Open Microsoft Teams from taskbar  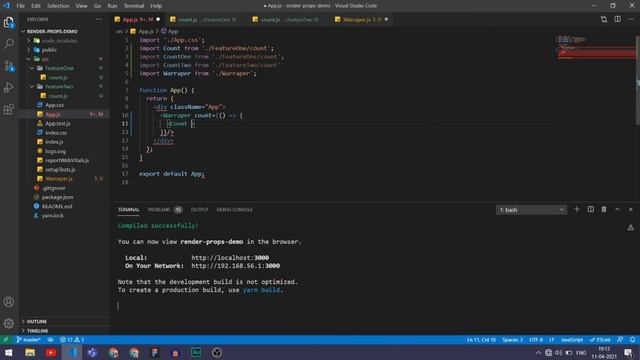tap(93, 352)
